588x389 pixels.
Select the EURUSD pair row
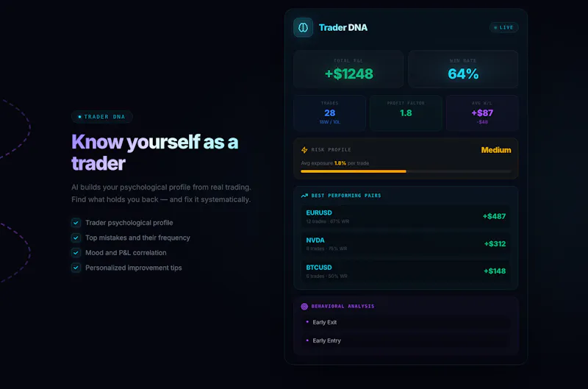(406, 216)
